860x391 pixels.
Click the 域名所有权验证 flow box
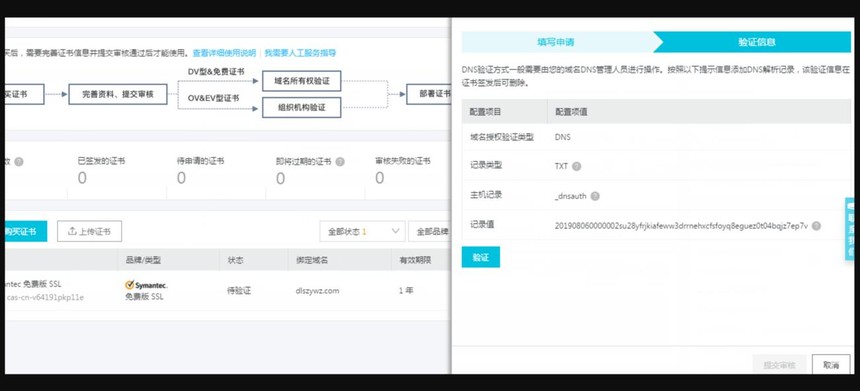point(302,81)
